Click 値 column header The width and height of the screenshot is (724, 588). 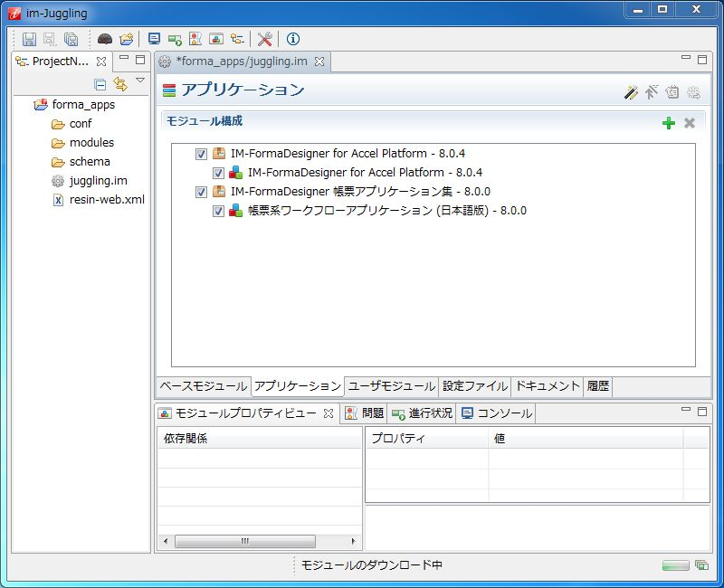point(586,438)
